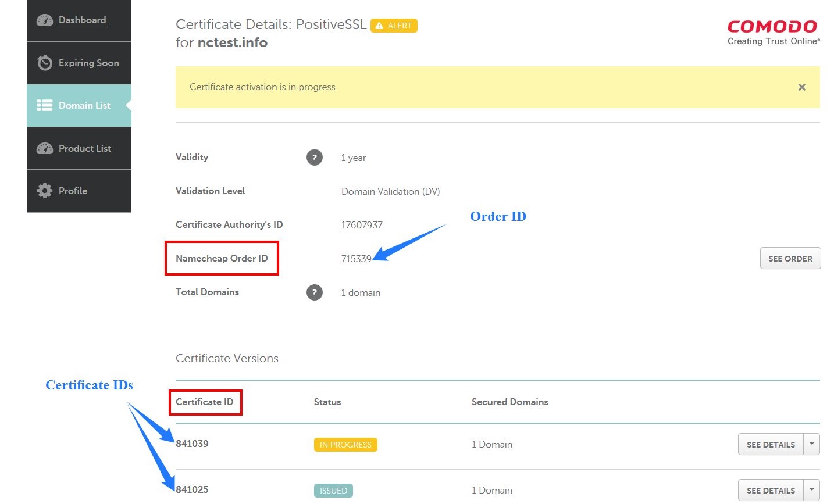Click the ALERT warning badge
Screen dimensions: 834x504
[394, 26]
